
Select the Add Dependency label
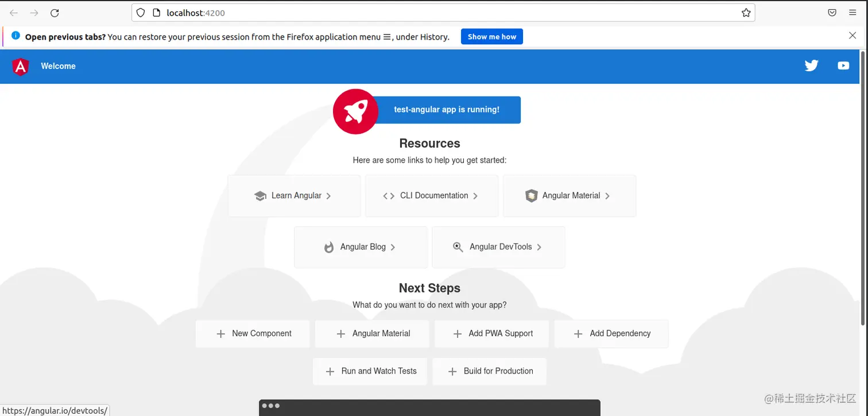click(620, 333)
